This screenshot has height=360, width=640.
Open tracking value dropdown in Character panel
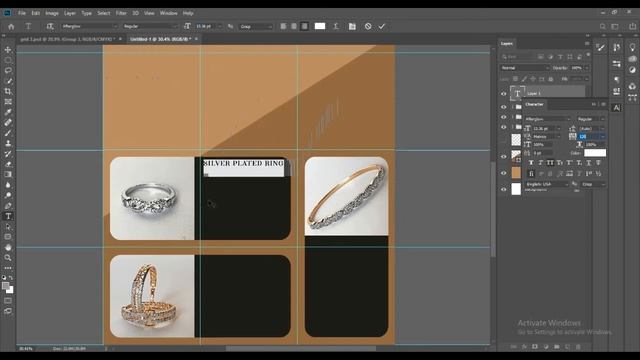(602, 137)
